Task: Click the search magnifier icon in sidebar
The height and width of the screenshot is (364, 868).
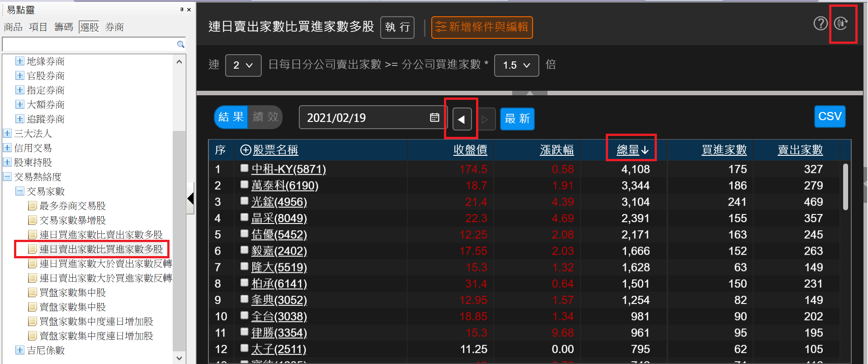Action: coord(180,44)
